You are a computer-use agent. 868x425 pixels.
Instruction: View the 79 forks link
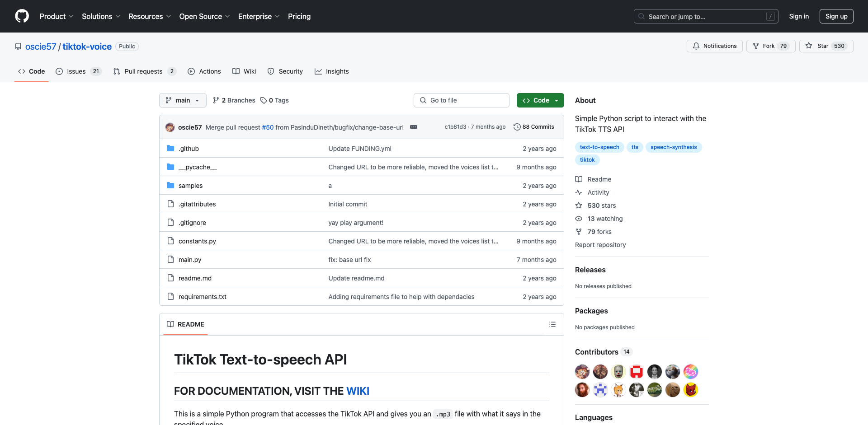point(593,232)
